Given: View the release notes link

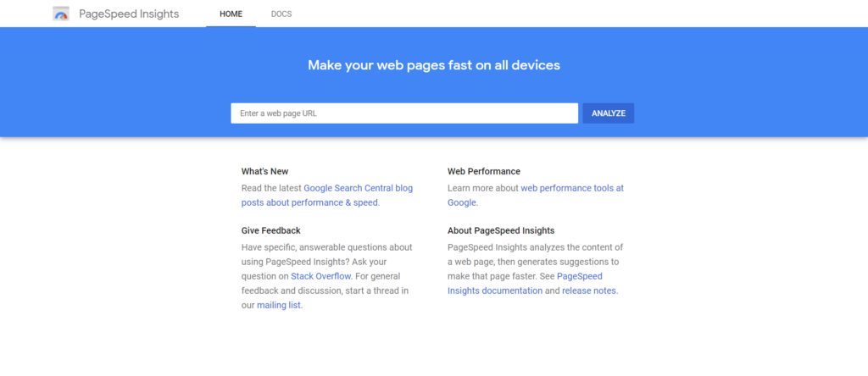Looking at the screenshot, I should coord(589,290).
